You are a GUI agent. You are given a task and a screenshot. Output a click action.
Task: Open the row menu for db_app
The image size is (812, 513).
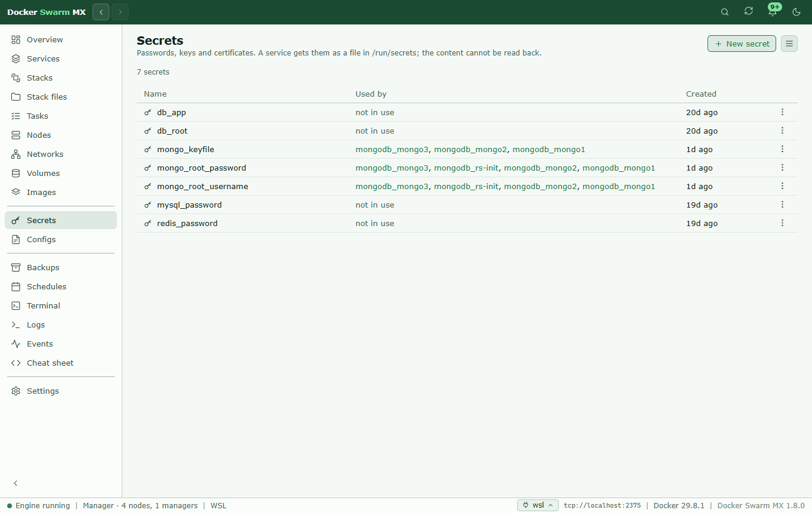[x=782, y=112]
